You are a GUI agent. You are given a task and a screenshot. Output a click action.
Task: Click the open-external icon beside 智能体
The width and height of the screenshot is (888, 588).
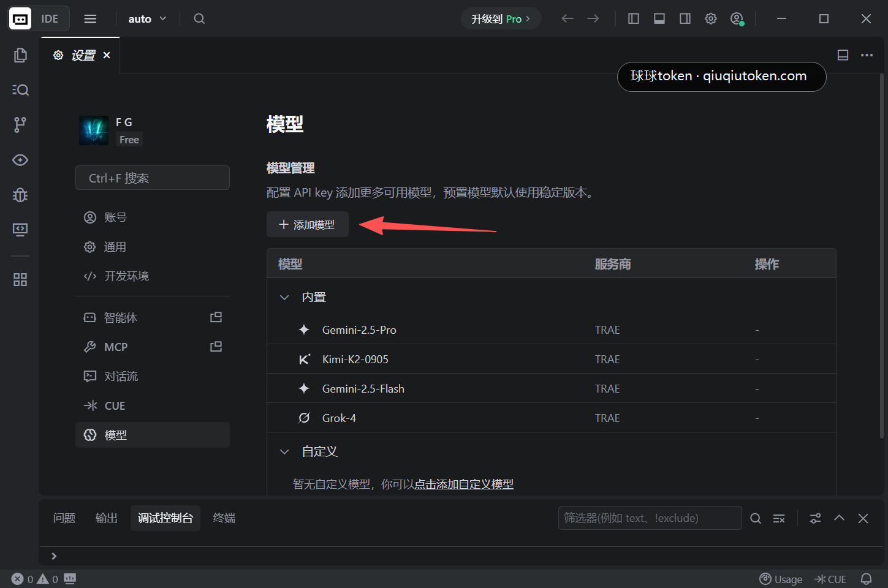click(216, 317)
